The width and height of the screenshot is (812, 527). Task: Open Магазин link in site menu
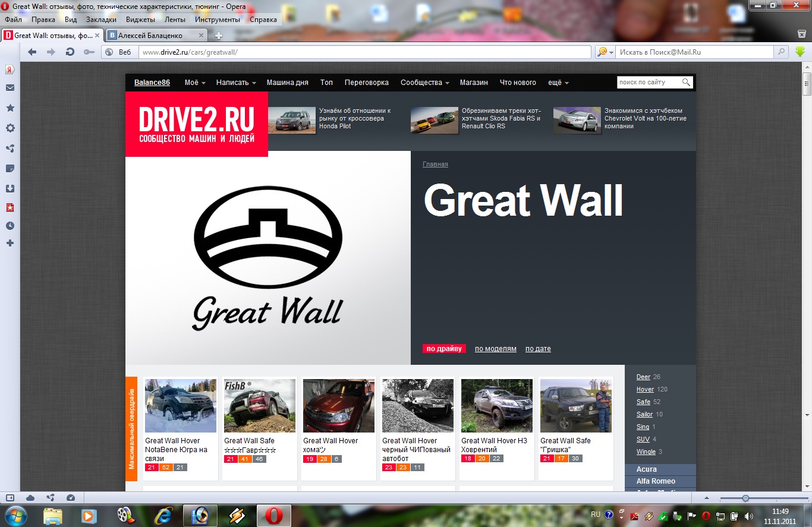tap(474, 83)
